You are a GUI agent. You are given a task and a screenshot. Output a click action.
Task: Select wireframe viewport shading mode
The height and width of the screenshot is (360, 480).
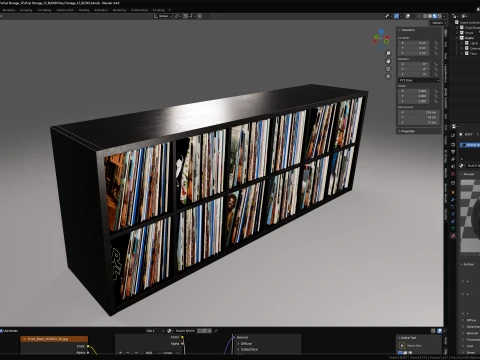(425, 16)
